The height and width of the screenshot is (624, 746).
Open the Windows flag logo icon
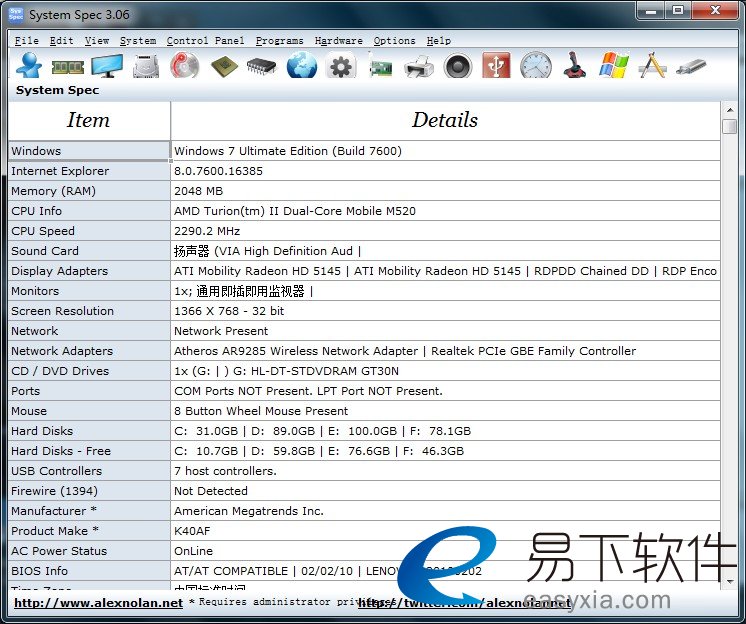(x=614, y=65)
